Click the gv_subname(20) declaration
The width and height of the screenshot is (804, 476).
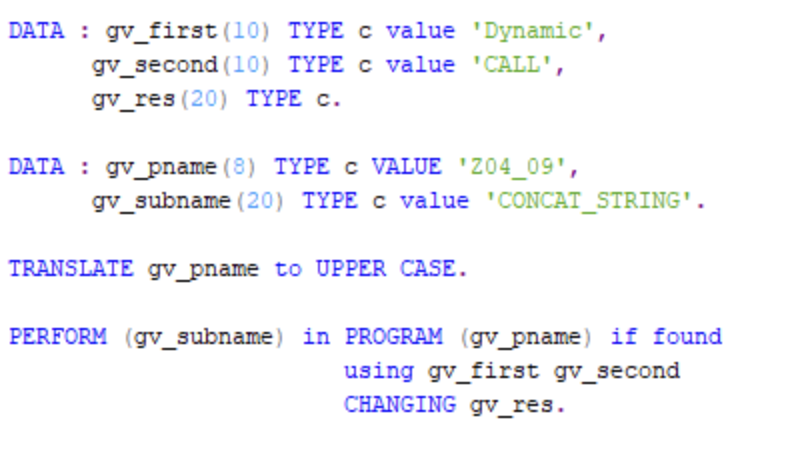click(188, 201)
